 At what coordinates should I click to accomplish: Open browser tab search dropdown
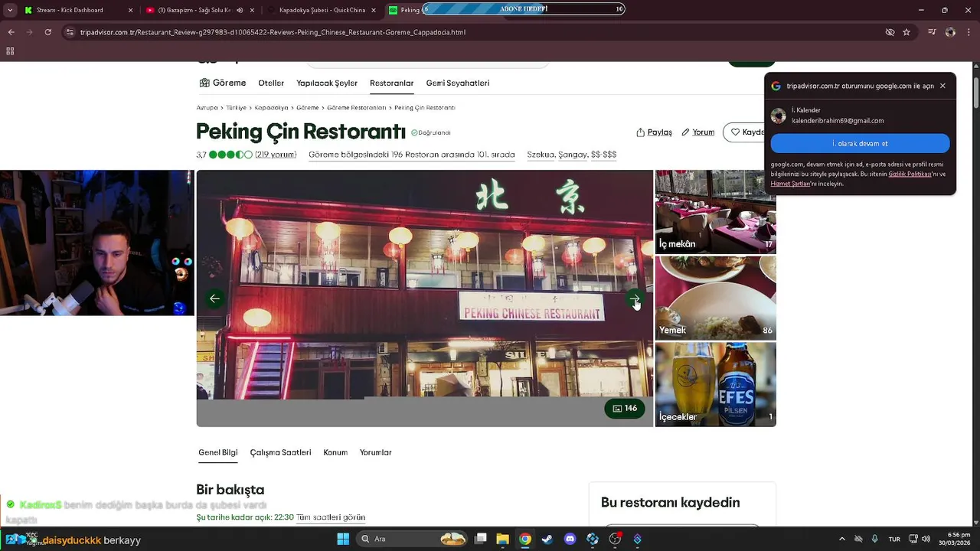tap(10, 10)
